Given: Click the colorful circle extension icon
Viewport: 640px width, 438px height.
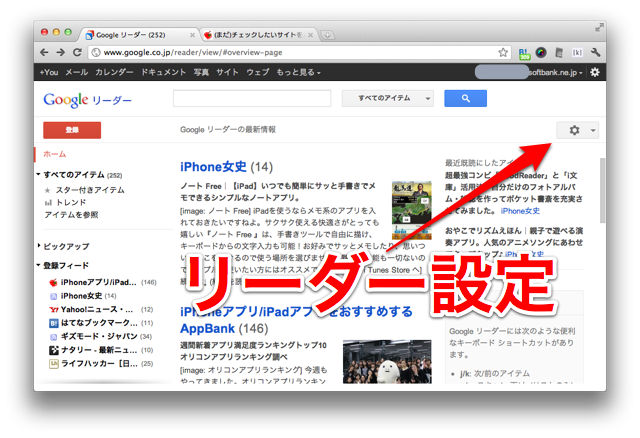Looking at the screenshot, I should point(541,52).
